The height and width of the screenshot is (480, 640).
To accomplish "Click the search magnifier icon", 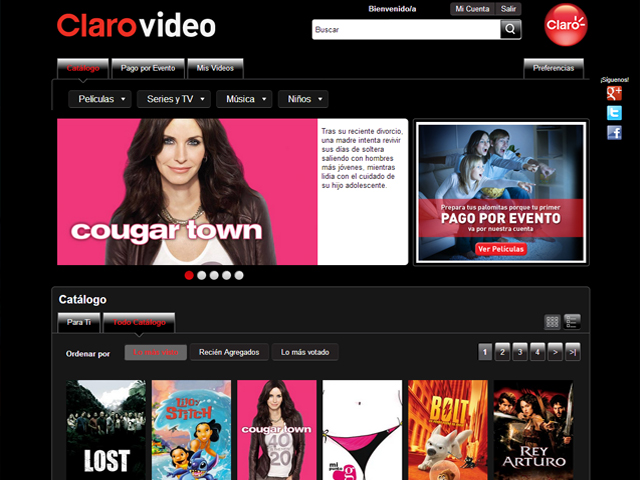I will [x=510, y=29].
